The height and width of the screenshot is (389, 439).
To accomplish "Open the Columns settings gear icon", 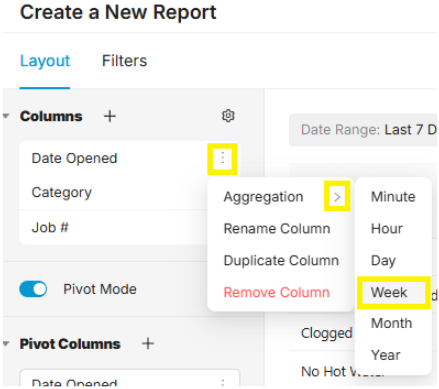I will point(228,116).
